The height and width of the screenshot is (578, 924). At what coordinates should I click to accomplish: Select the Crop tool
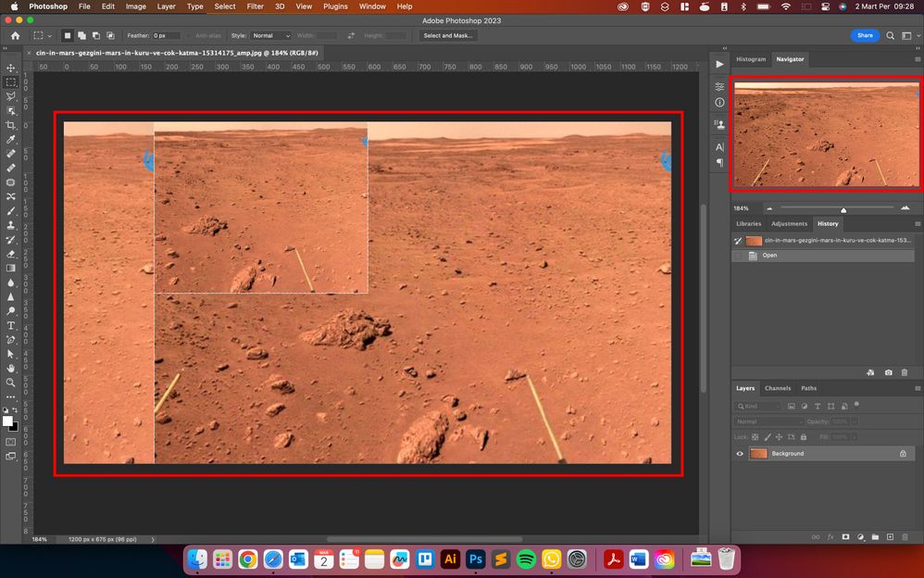[11, 124]
